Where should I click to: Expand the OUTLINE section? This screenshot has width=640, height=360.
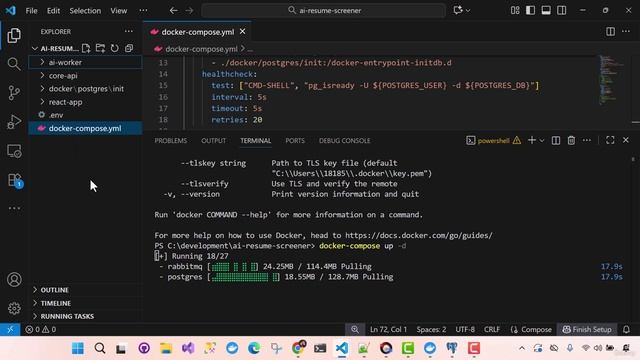[x=85, y=290]
